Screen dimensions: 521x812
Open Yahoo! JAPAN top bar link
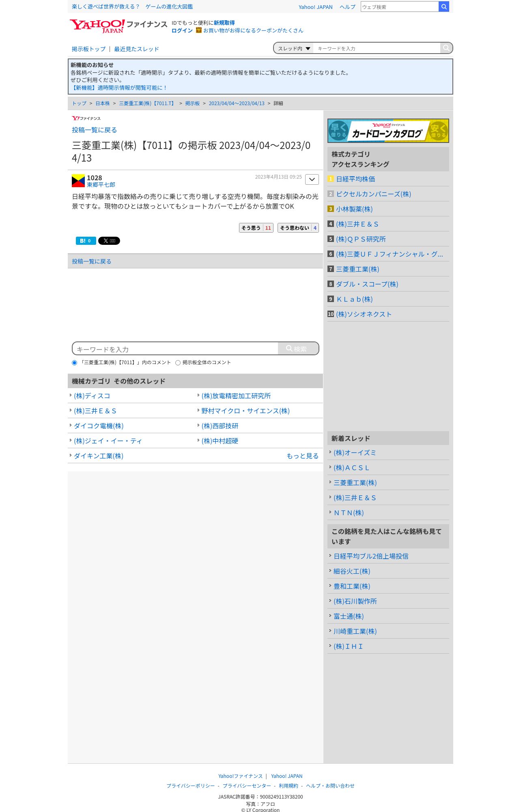point(315,7)
